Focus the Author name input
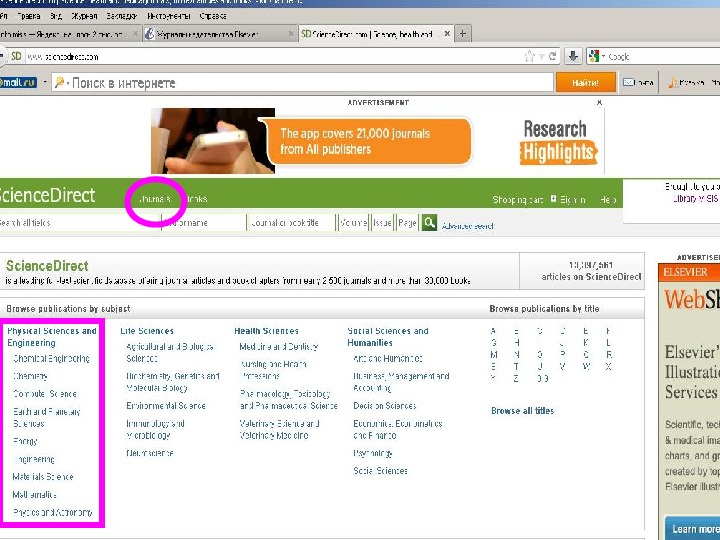 pos(204,223)
